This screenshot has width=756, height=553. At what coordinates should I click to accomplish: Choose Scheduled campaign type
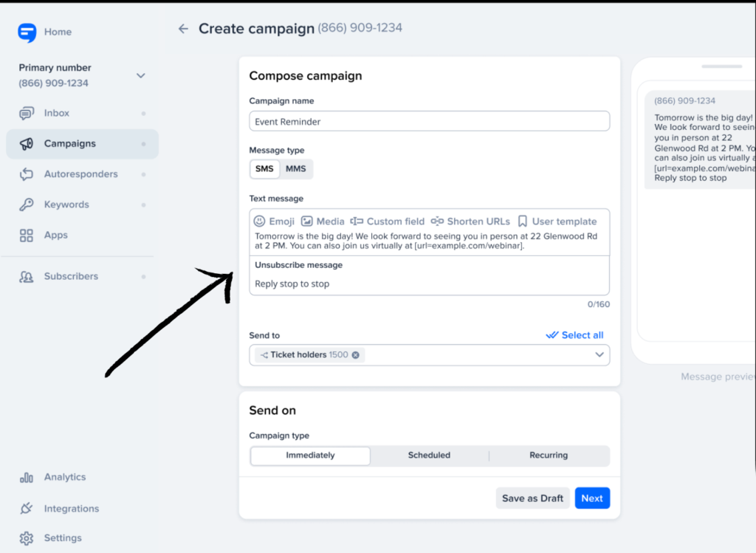pos(429,456)
